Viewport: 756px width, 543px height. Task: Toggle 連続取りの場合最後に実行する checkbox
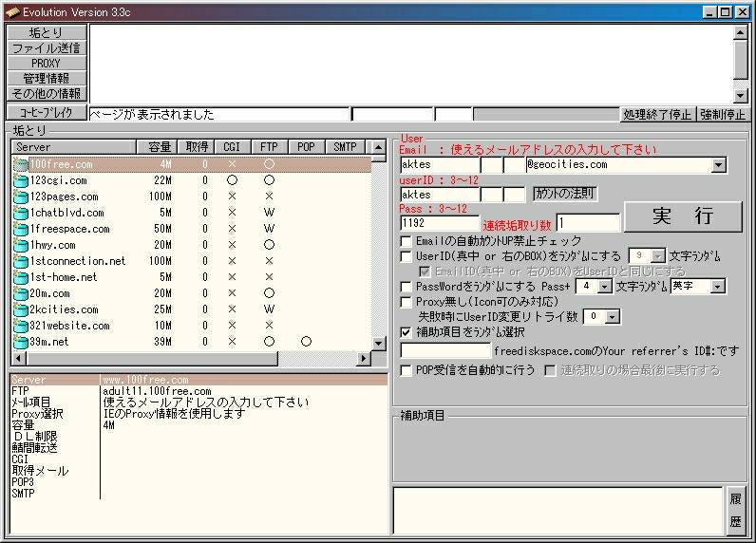(x=550, y=370)
